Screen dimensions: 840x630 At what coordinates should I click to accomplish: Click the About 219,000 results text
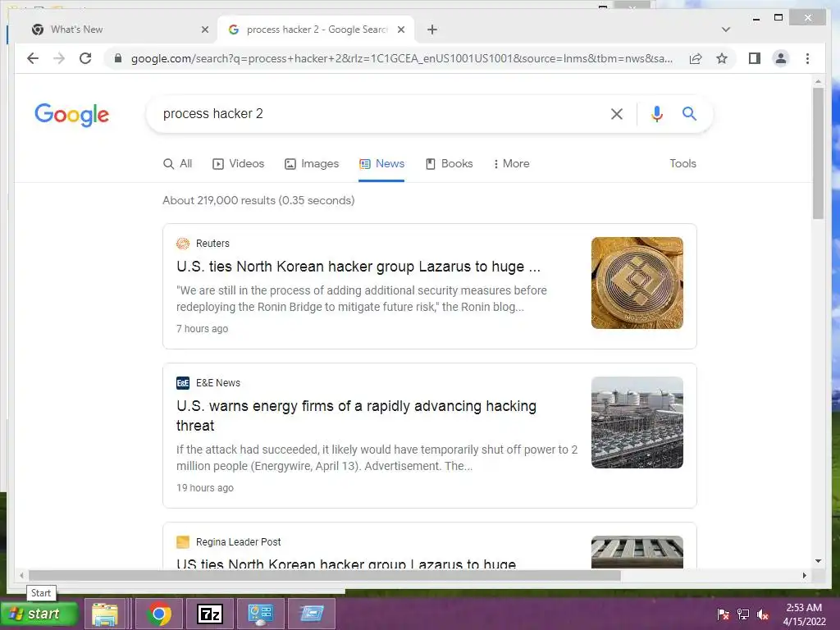pos(258,200)
